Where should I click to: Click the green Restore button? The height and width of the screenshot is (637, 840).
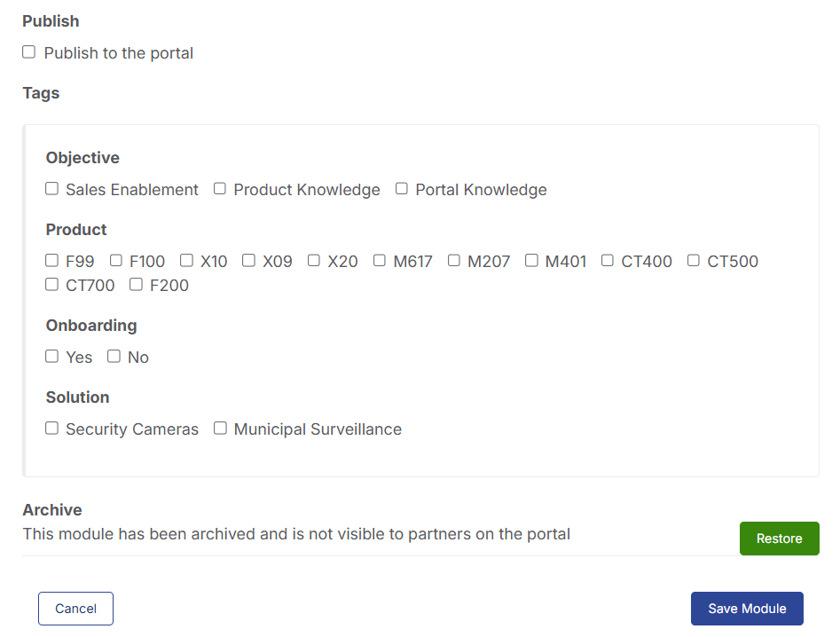(x=780, y=539)
